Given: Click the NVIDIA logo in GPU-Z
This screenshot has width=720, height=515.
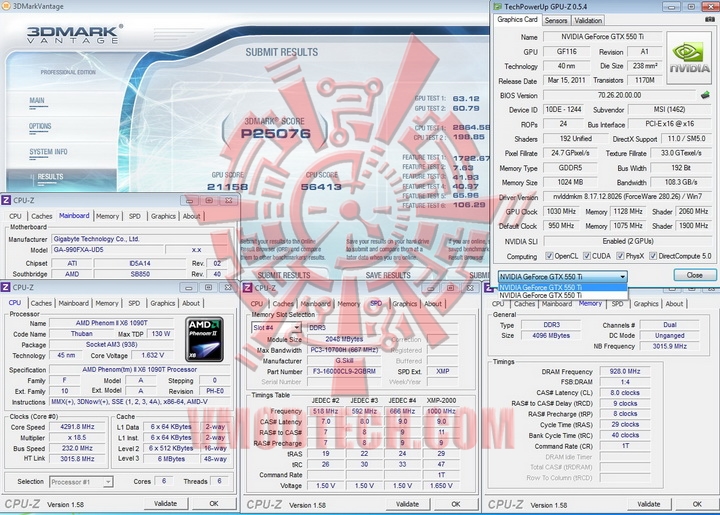Looking at the screenshot, I should click(689, 58).
